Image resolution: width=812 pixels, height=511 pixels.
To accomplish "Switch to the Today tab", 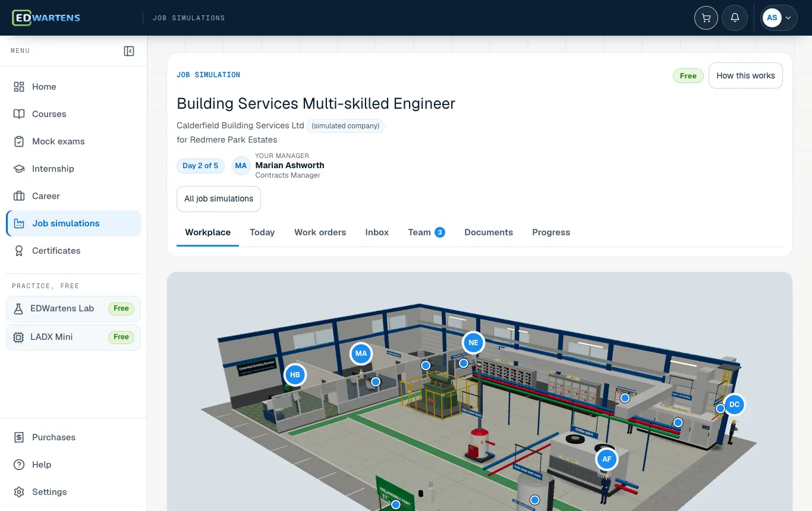I will point(262,232).
